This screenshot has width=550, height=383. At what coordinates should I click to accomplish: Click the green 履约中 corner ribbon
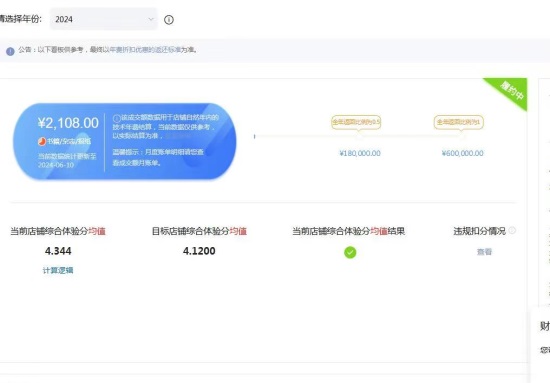pyautogui.click(x=510, y=92)
